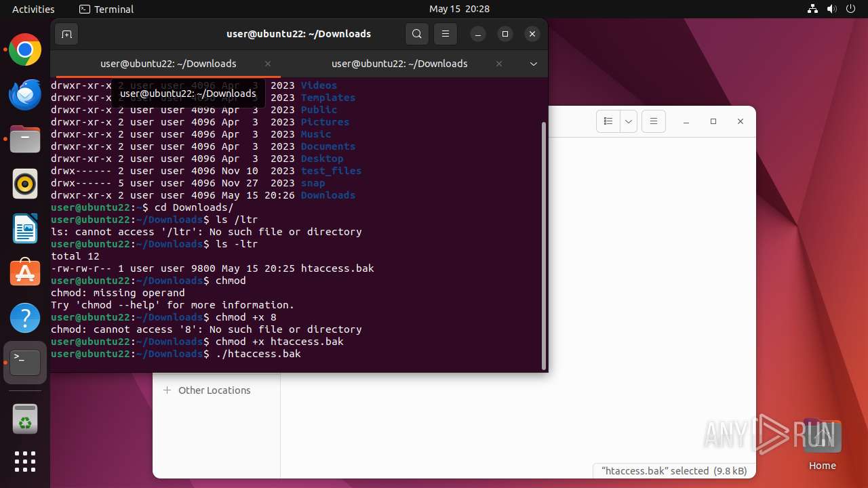
Task: Maximize the terminal window
Action: click(505, 34)
